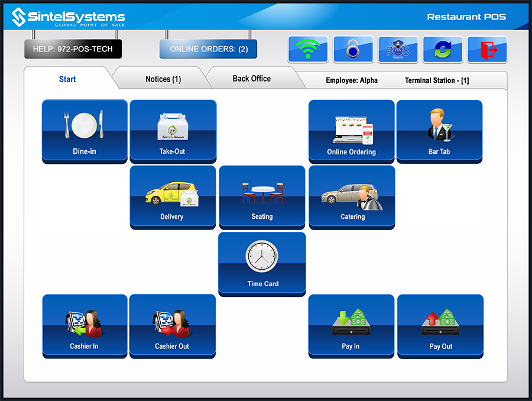The height and width of the screenshot is (401, 532).
Task: Choose the Delivery tile with yellow car
Action: pos(173,196)
